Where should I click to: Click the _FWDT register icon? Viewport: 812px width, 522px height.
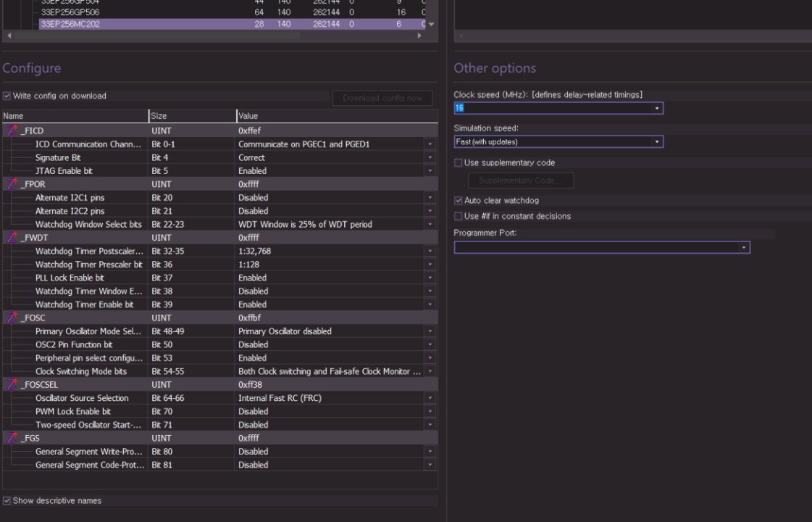(x=12, y=238)
